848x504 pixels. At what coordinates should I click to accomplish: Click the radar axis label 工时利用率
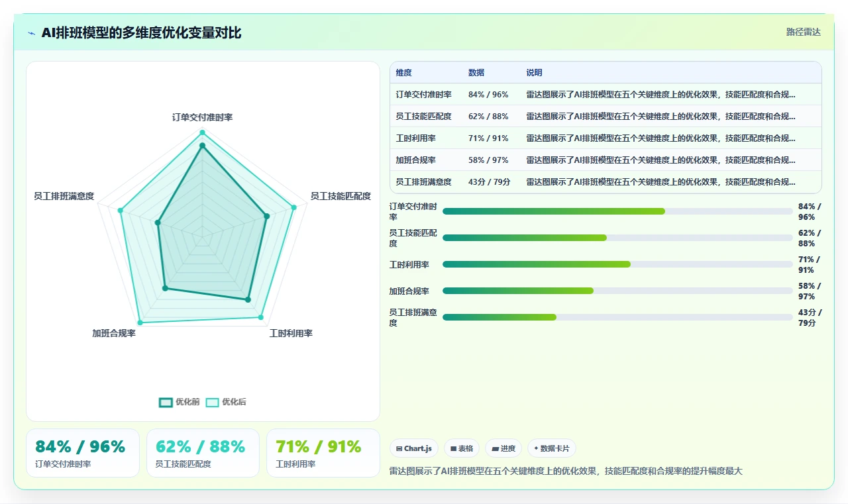click(x=291, y=333)
